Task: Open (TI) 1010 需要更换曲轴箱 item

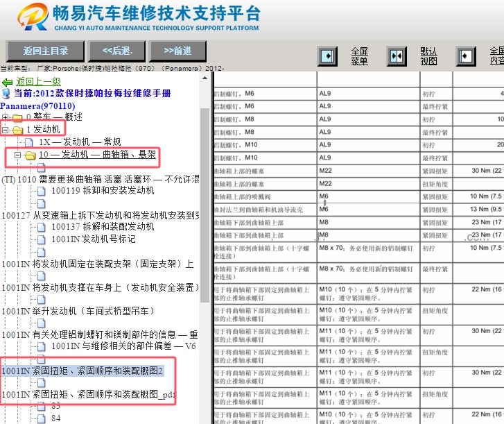Action: (x=101, y=179)
